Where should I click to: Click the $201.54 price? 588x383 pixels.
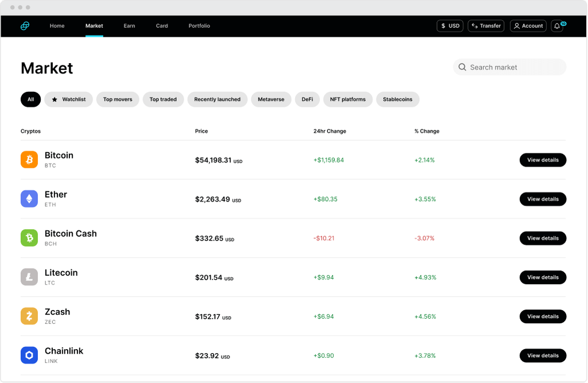(x=208, y=277)
